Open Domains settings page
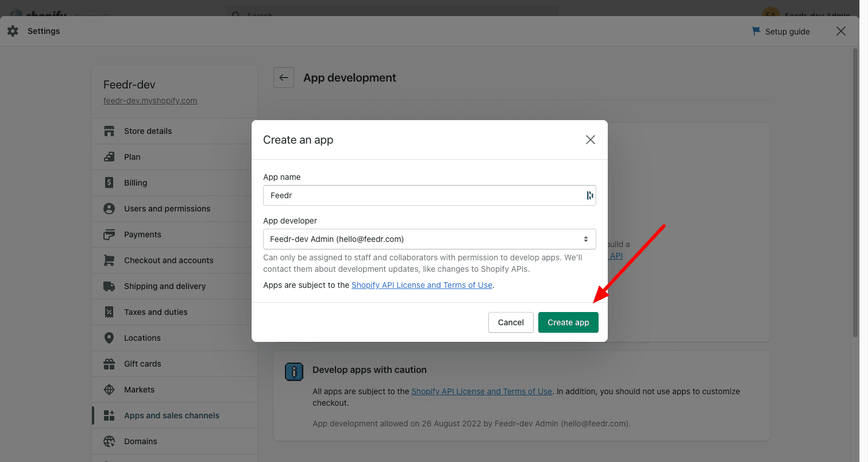868x462 pixels. point(140,441)
